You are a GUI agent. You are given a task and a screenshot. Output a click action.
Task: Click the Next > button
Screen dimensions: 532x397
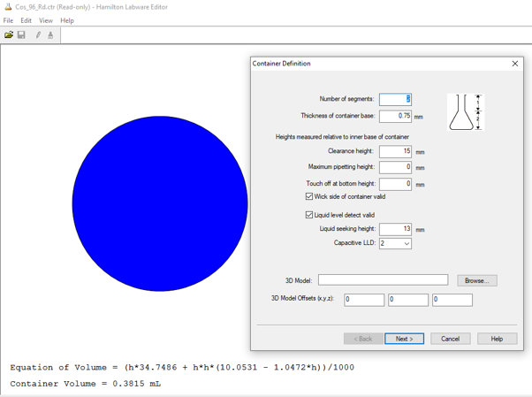[404, 339]
